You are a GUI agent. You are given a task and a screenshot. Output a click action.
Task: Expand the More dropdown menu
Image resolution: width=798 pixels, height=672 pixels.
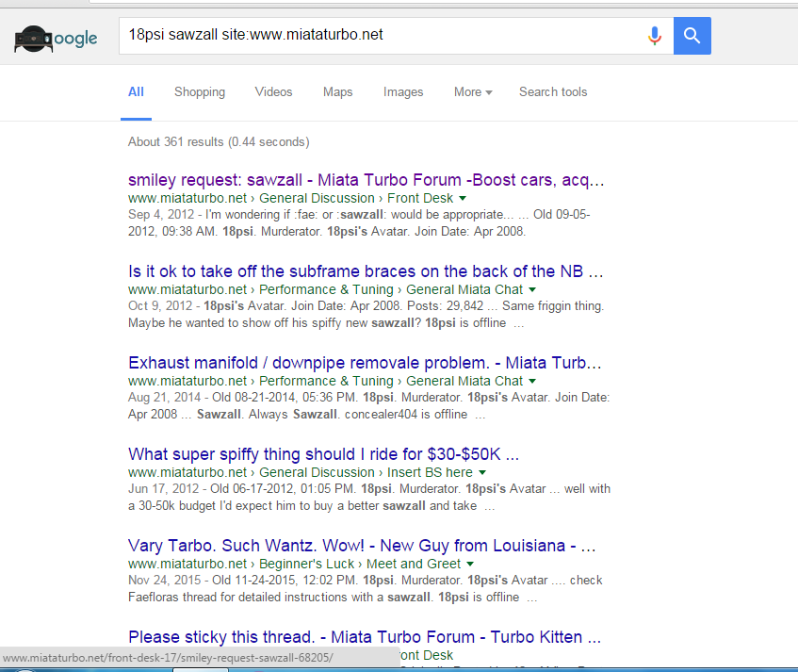[x=473, y=92]
